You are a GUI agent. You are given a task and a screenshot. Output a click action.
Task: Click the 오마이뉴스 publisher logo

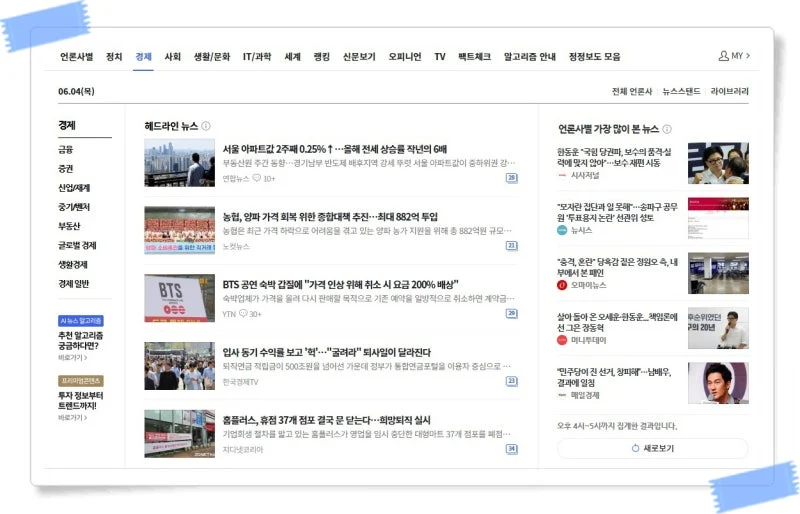coord(562,285)
